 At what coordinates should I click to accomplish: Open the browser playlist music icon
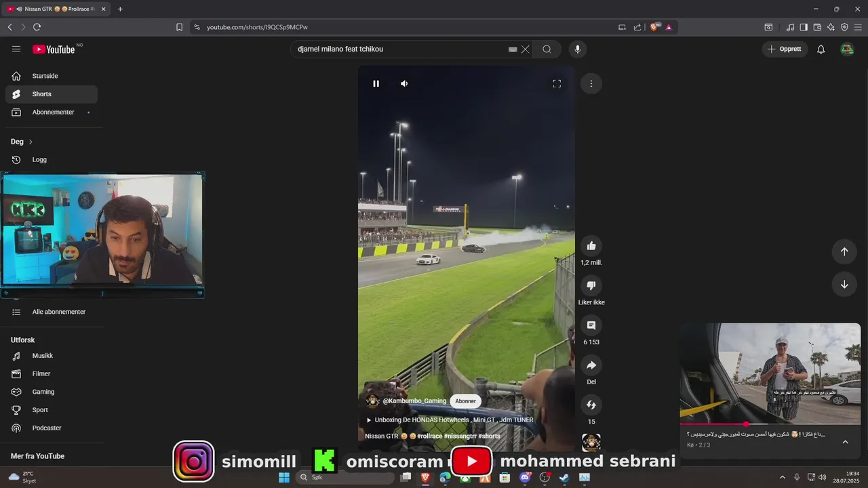[x=790, y=27]
